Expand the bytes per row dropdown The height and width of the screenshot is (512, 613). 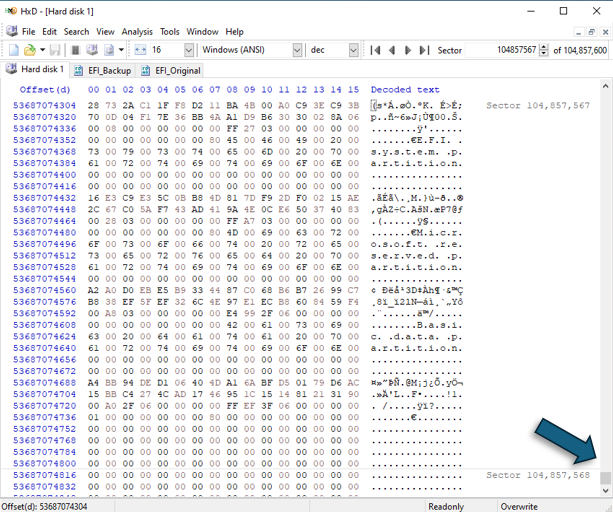[188, 50]
